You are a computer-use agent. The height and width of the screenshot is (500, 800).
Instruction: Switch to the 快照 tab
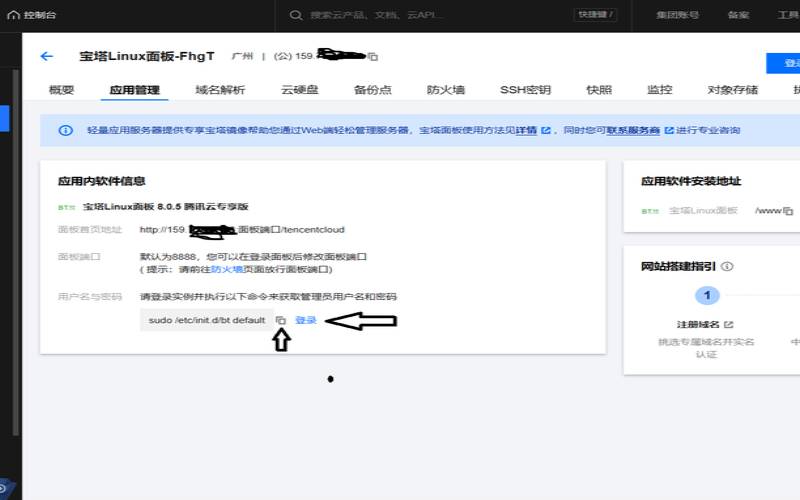click(598, 90)
